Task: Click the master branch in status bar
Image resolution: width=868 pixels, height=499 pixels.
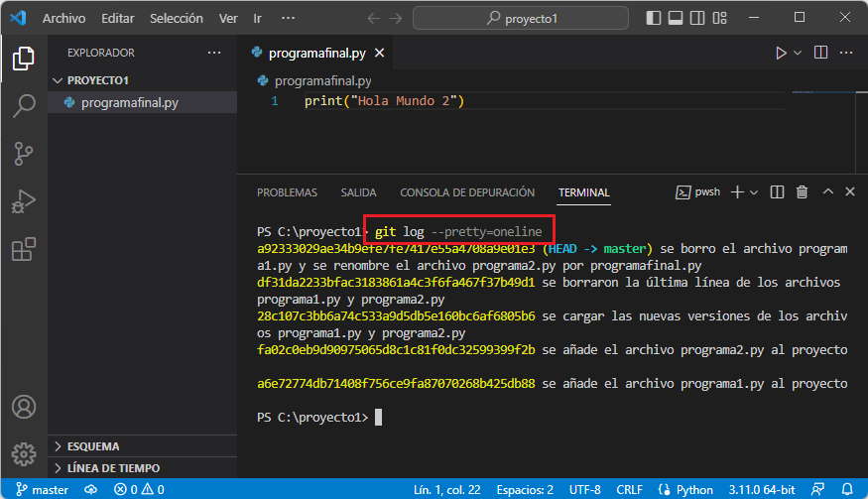Action: [x=43, y=490]
